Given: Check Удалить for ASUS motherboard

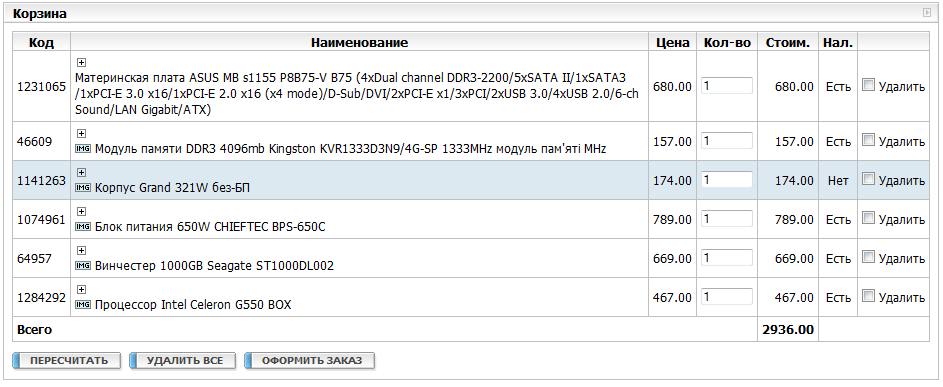Looking at the screenshot, I should [868, 85].
